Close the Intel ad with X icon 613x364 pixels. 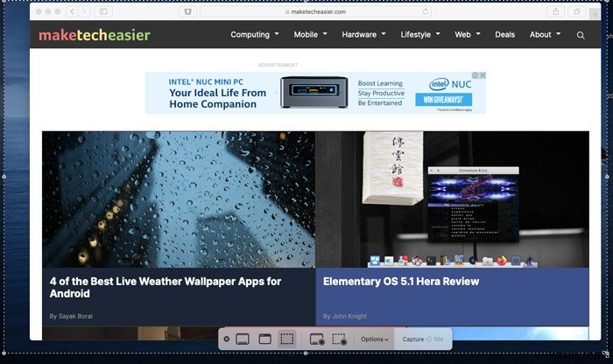483,75
